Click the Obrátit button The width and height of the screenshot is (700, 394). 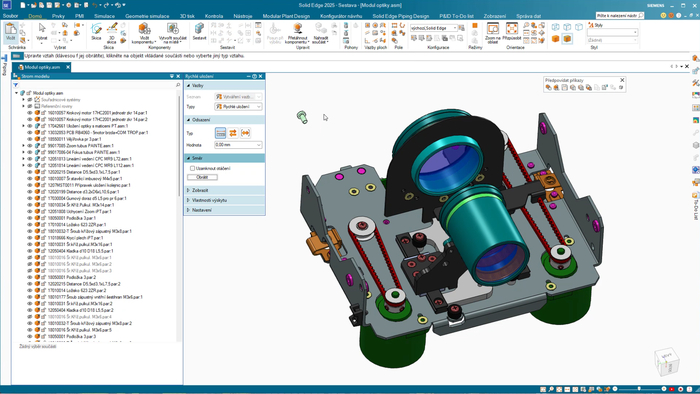(202, 177)
